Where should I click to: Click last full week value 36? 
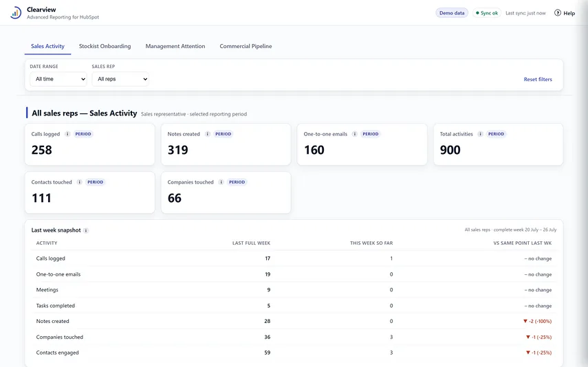click(x=267, y=337)
